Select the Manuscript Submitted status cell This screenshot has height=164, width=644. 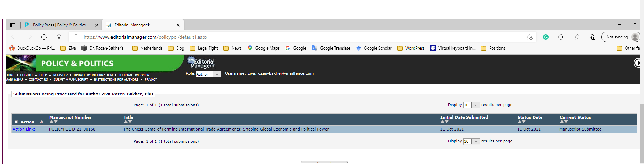(598, 129)
